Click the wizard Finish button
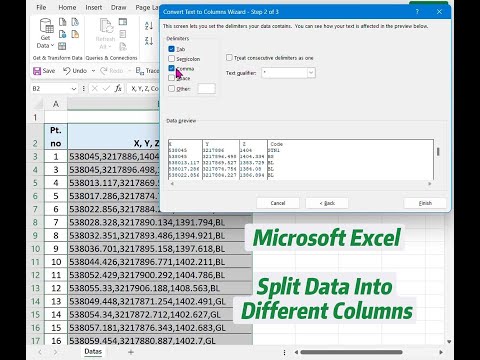 point(425,203)
